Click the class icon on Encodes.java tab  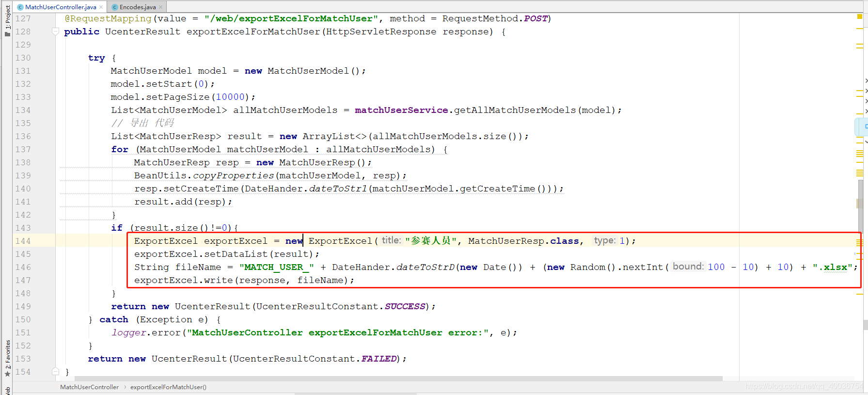click(x=115, y=7)
